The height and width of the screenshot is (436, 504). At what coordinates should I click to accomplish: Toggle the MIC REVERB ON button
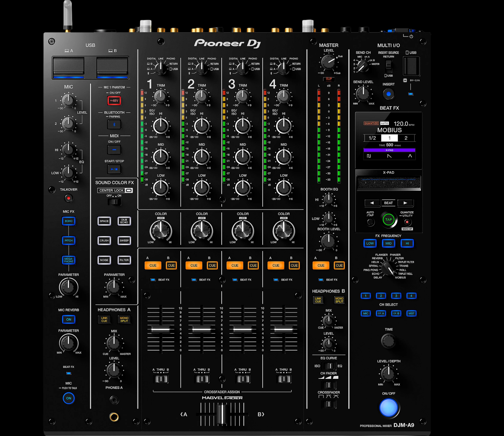pos(68,319)
